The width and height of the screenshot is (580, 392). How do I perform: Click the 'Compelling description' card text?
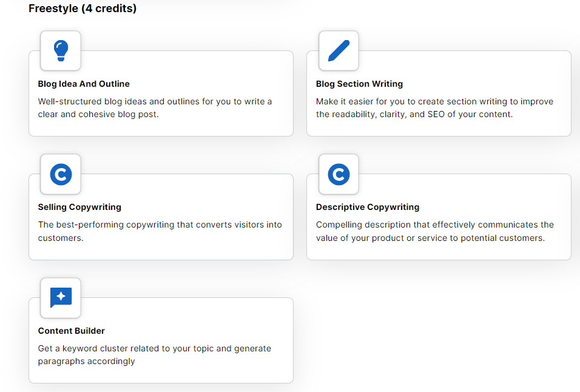[x=434, y=231]
